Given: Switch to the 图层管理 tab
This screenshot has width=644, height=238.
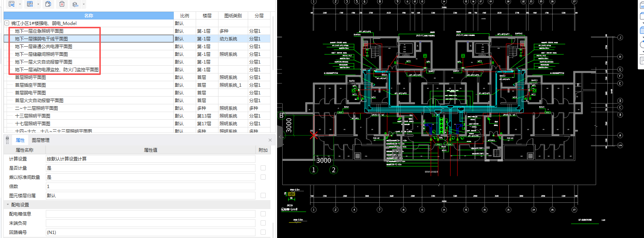Looking at the screenshot, I should (x=41, y=140).
